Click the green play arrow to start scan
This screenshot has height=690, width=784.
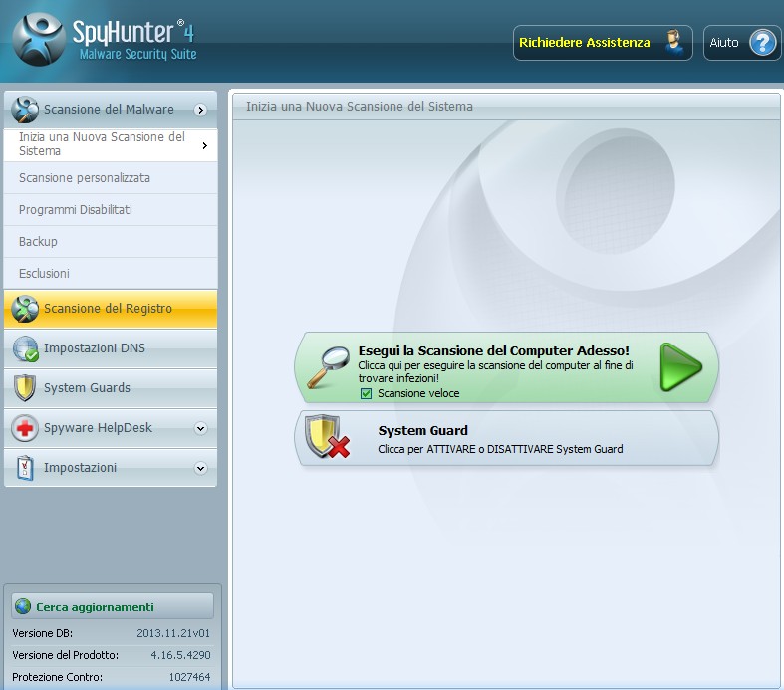[680, 366]
